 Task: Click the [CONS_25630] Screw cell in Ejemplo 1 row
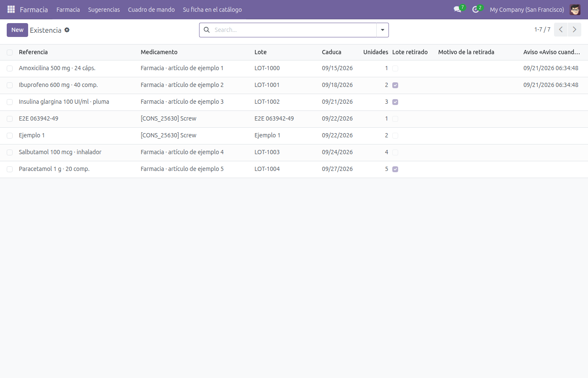pyautogui.click(x=168, y=135)
